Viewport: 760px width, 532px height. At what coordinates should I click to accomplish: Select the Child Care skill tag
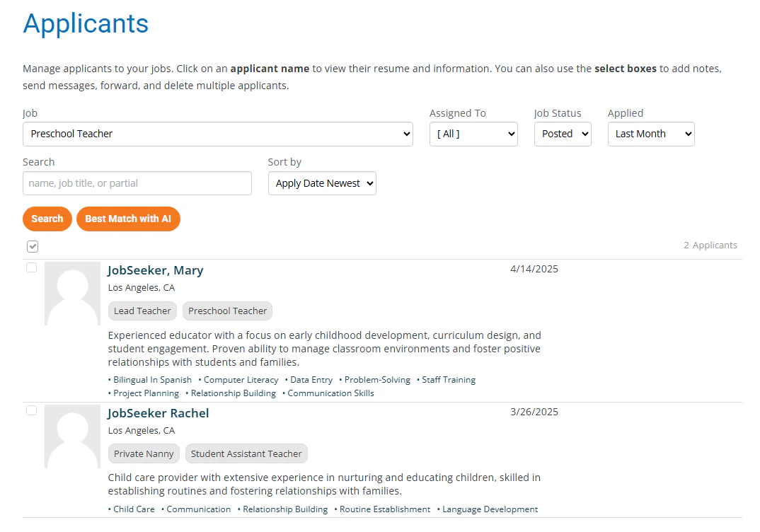pyautogui.click(x=134, y=509)
